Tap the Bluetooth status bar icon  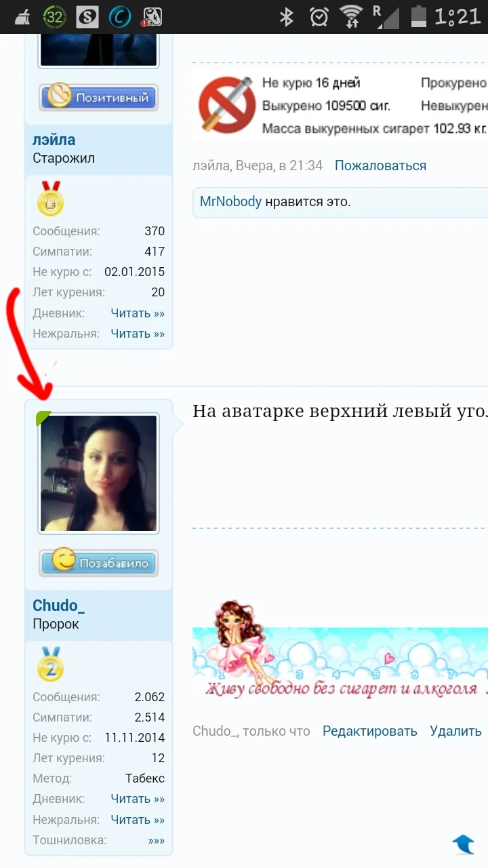pyautogui.click(x=287, y=16)
